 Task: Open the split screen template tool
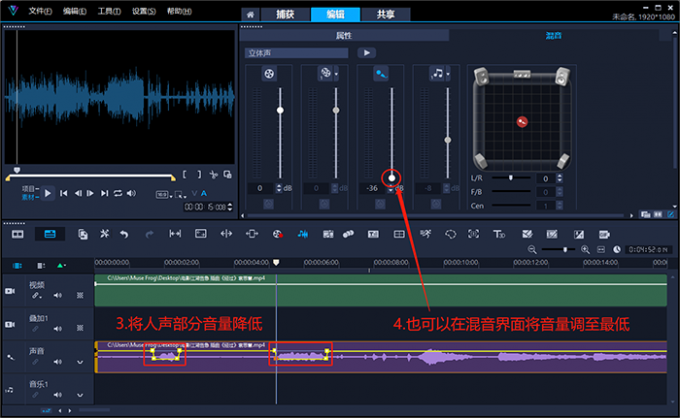pos(399,234)
